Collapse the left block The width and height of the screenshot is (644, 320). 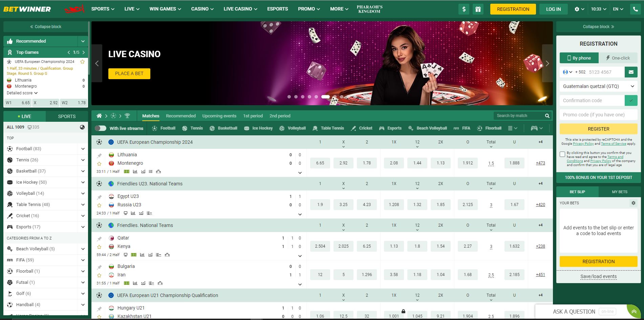[46, 26]
